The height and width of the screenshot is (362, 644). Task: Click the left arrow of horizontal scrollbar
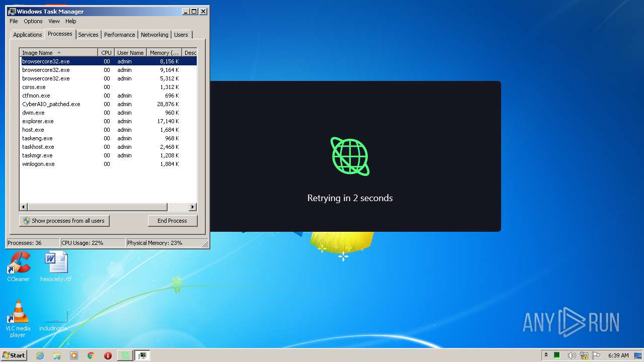point(24,207)
